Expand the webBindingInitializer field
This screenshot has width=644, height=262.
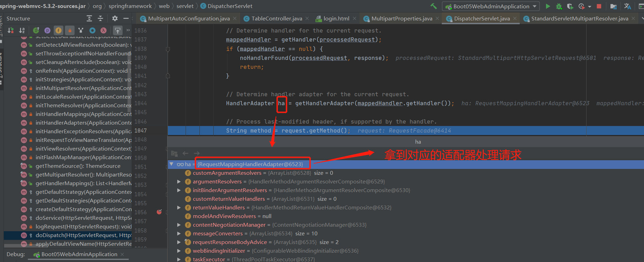(x=179, y=251)
